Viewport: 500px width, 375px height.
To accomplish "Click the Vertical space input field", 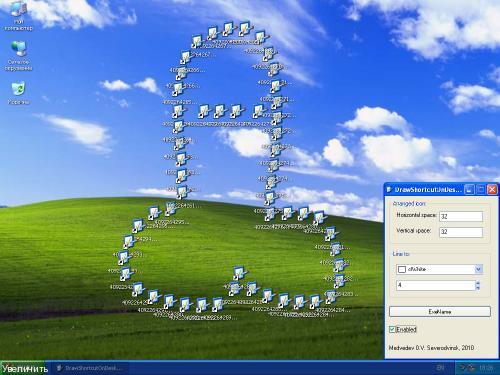I will [461, 232].
